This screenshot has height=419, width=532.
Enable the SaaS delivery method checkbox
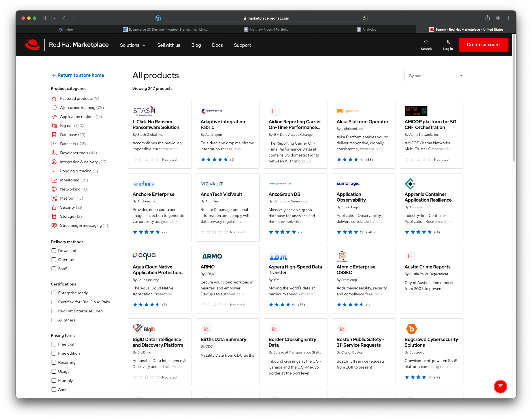click(54, 269)
